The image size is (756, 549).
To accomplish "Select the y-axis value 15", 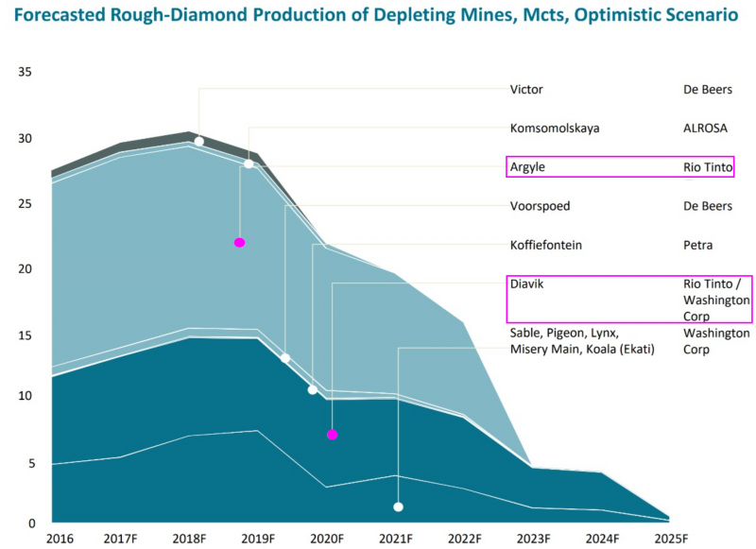I will click(x=25, y=335).
